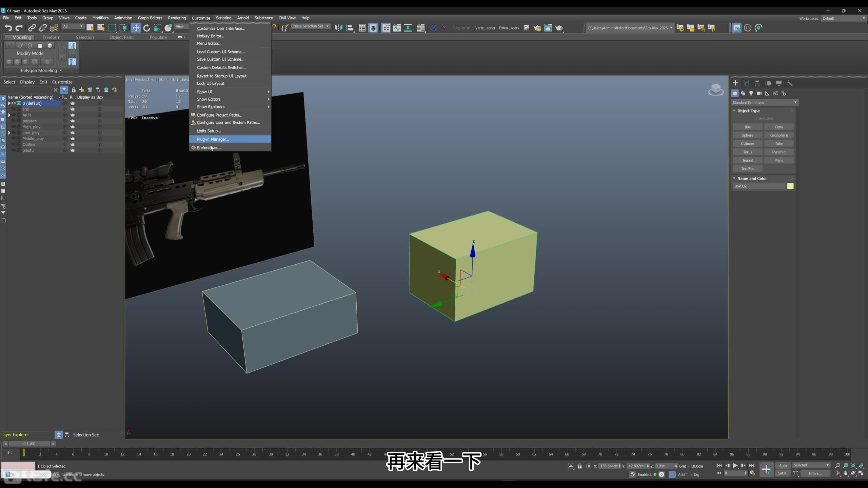The width and height of the screenshot is (868, 488).
Task: Open the selection filter All dropdown
Action: [73, 26]
